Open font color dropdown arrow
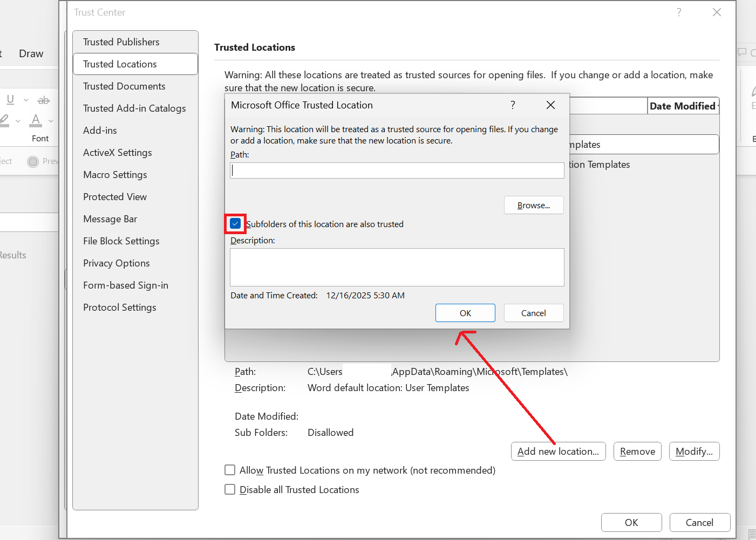The width and height of the screenshot is (756, 540). click(x=51, y=121)
